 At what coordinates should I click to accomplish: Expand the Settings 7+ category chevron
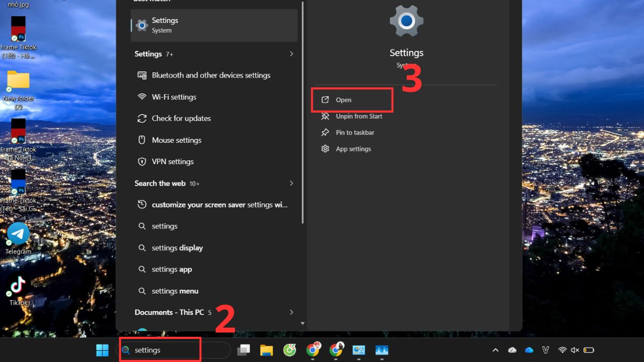[291, 54]
